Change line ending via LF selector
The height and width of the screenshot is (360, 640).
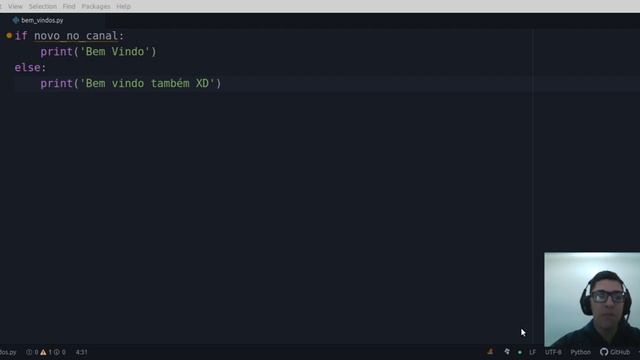click(532, 352)
